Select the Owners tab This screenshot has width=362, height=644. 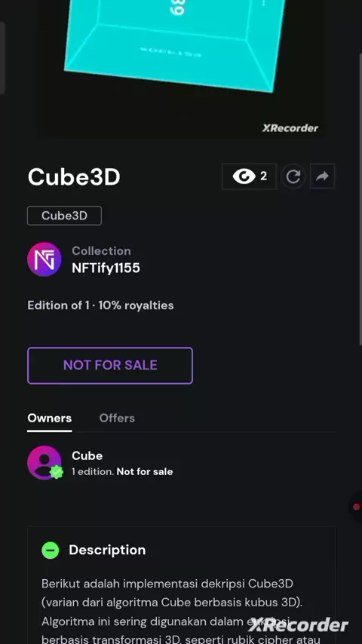49,418
